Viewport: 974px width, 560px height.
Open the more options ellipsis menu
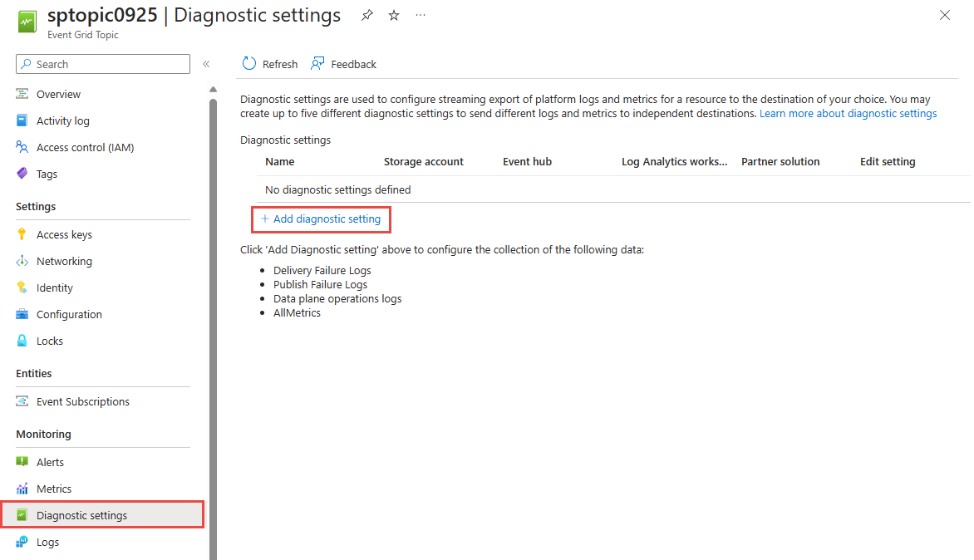click(x=420, y=15)
